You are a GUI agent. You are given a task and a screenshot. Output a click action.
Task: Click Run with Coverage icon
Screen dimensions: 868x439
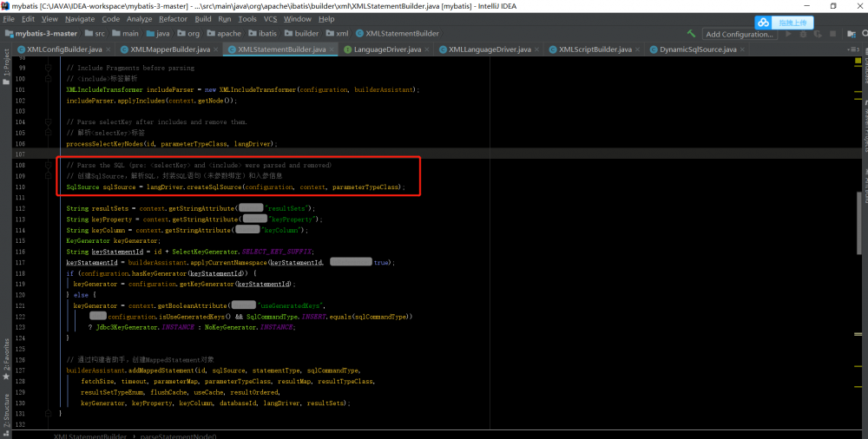tap(818, 34)
